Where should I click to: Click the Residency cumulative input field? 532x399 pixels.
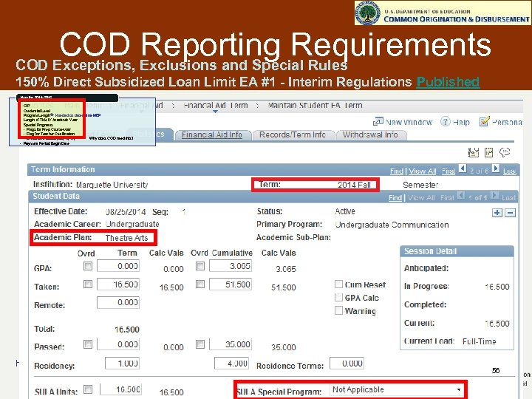(x=231, y=364)
